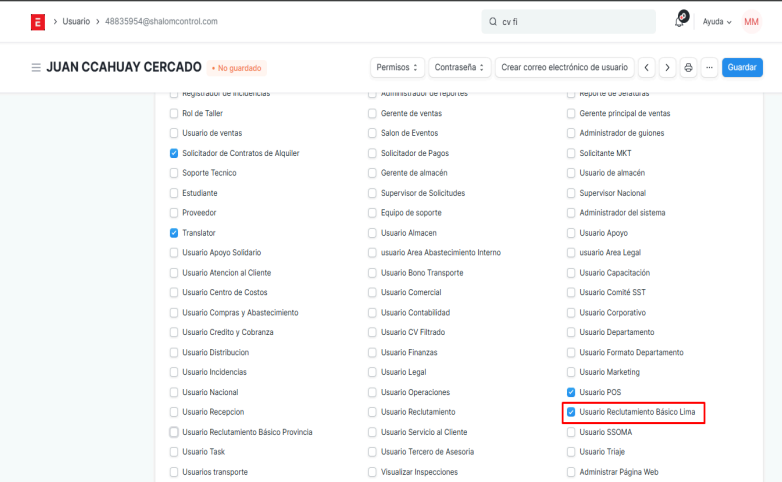Viewport: 782px width, 482px height.
Task: Uncheck the Translator role checkbox
Action: pos(174,232)
